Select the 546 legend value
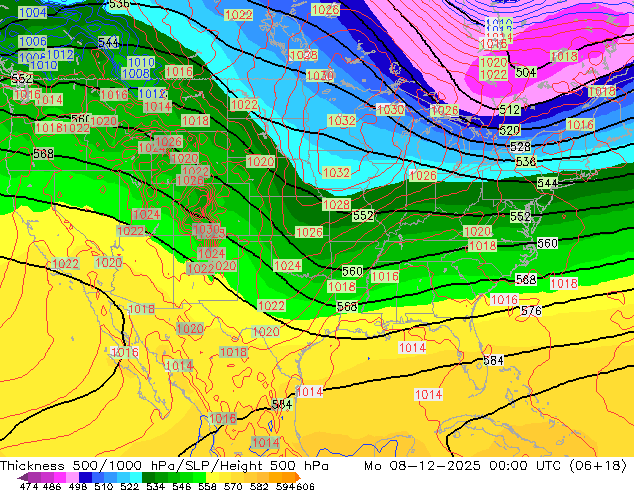Screen dimensions: 634x490 click(x=181, y=486)
